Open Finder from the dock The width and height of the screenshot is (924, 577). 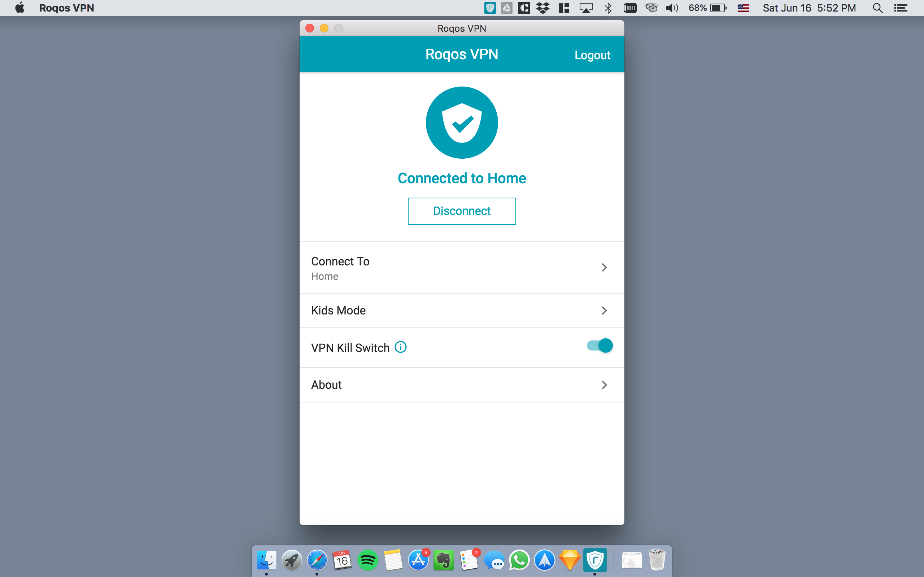point(265,560)
